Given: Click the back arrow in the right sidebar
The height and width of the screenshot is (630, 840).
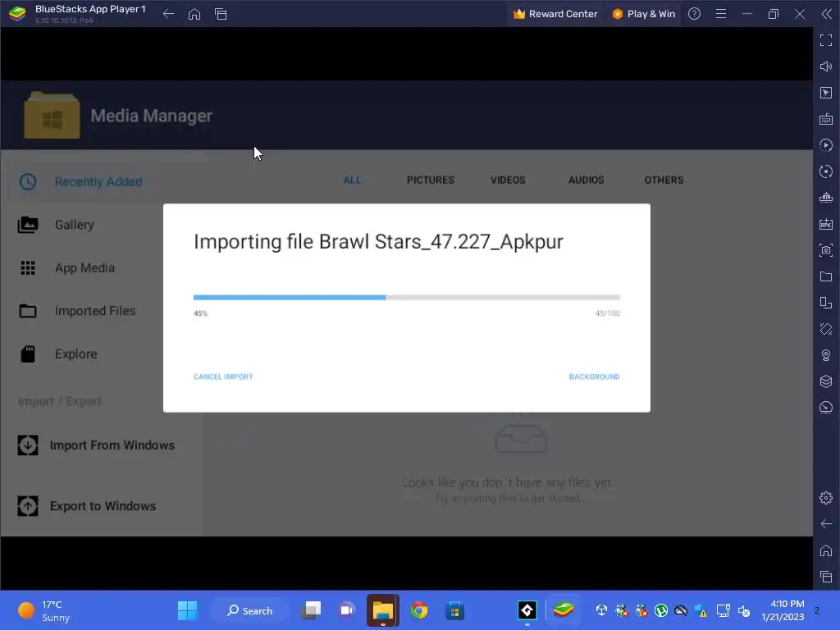Looking at the screenshot, I should pyautogui.click(x=826, y=524).
